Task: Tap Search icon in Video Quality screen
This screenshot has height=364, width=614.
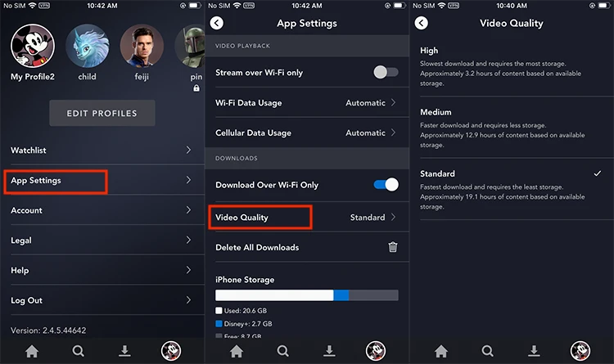Action: 488,351
